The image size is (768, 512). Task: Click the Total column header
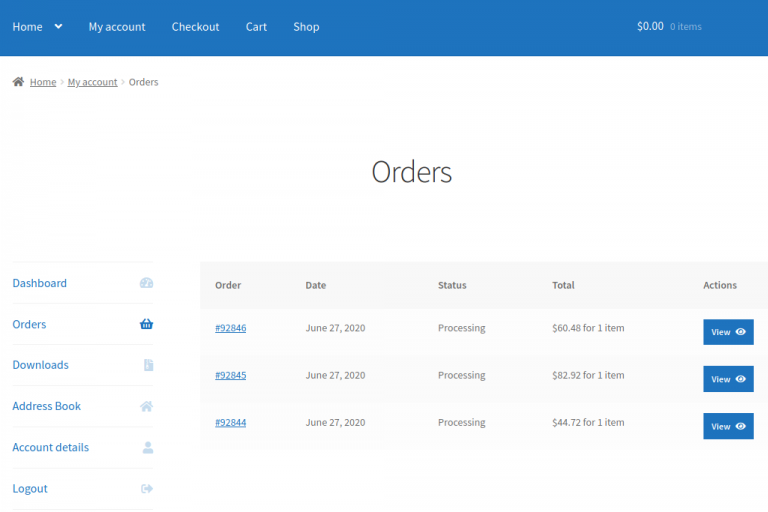[563, 285]
